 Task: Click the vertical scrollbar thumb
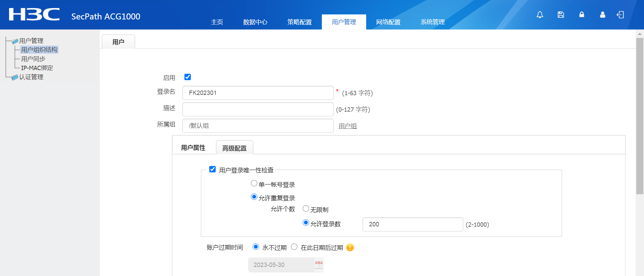(x=640, y=116)
